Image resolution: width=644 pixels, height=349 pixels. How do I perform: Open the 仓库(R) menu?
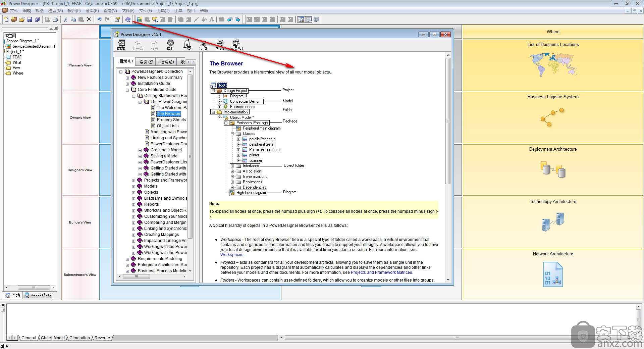(x=92, y=11)
